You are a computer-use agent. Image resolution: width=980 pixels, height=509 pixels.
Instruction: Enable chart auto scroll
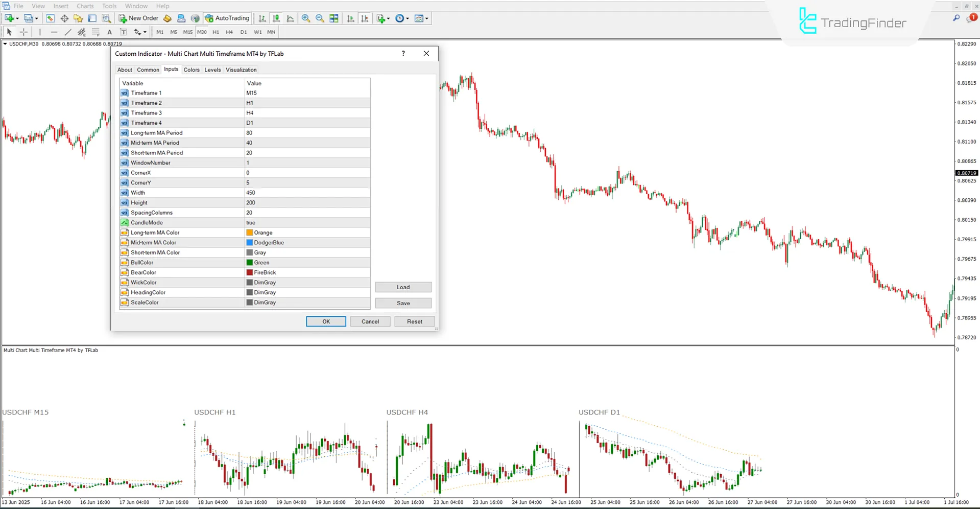350,18
